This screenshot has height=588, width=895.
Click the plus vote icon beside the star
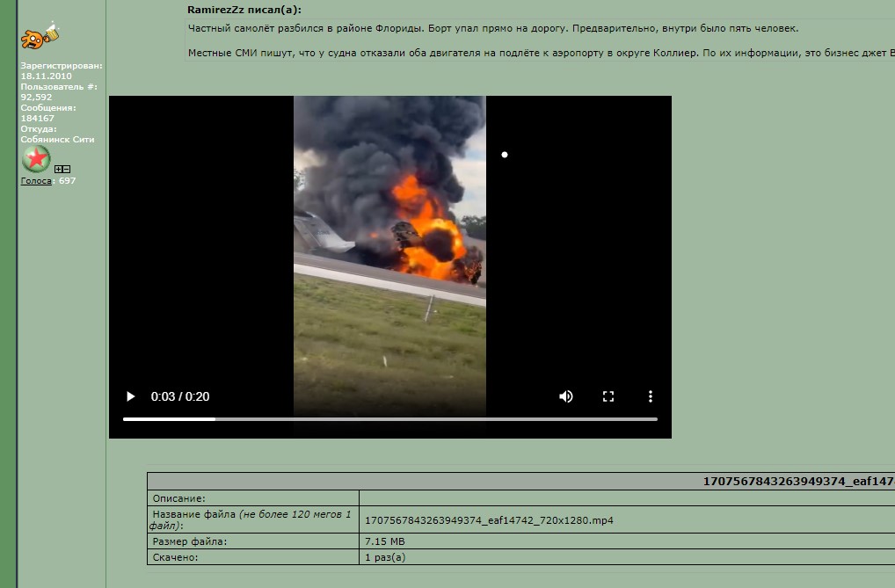pyautogui.click(x=58, y=169)
